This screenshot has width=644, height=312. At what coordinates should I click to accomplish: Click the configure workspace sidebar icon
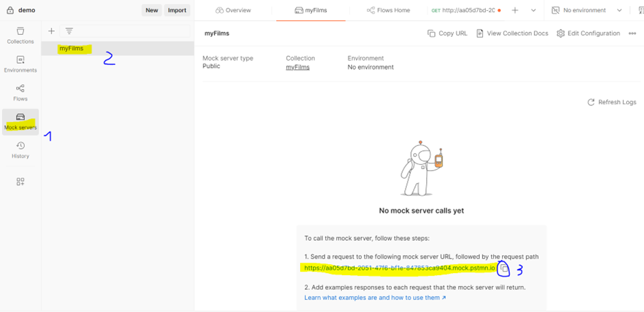[x=20, y=181]
